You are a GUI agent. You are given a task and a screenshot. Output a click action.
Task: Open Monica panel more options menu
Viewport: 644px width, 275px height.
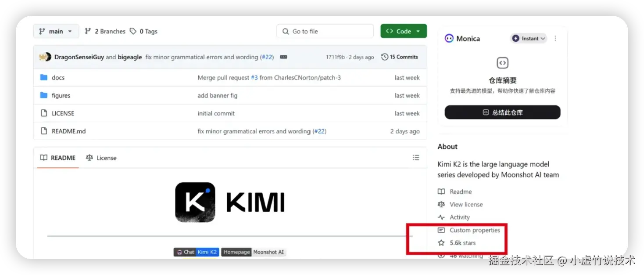pyautogui.click(x=555, y=39)
